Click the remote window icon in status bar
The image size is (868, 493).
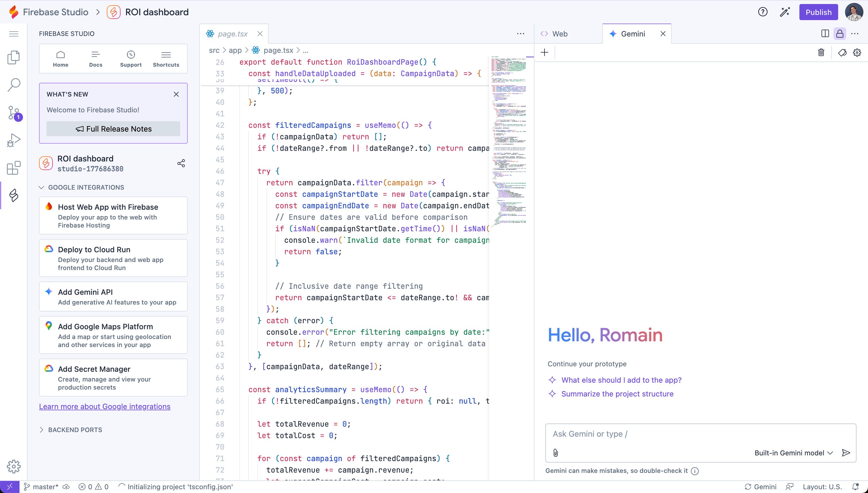(10, 487)
